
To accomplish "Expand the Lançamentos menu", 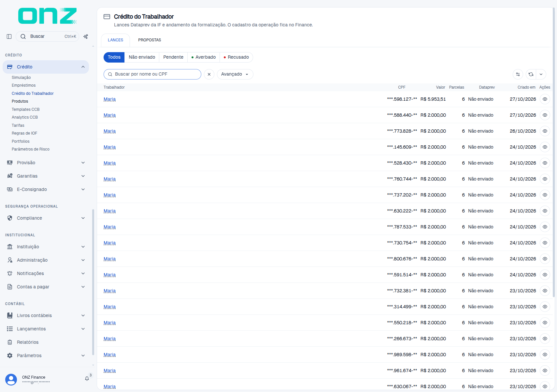I will [x=46, y=329].
